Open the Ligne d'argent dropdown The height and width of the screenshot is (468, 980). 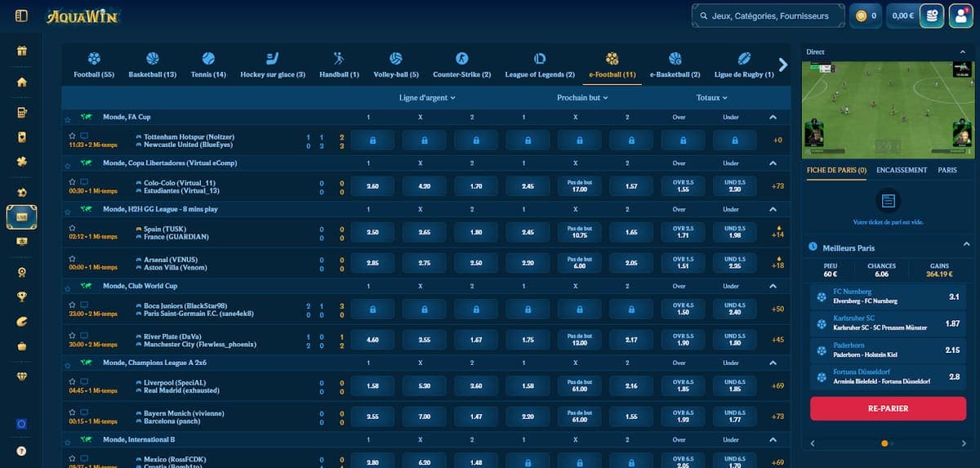pos(426,98)
